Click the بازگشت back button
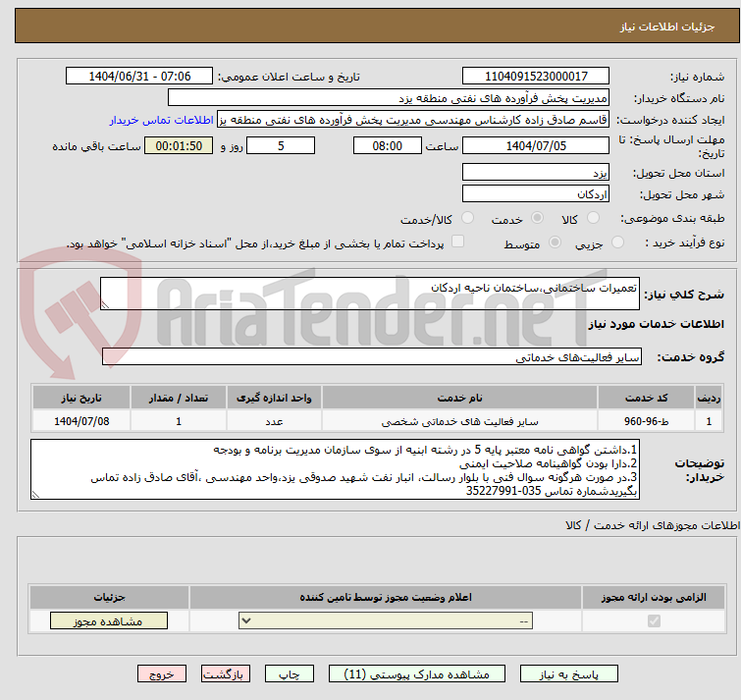 point(226,674)
